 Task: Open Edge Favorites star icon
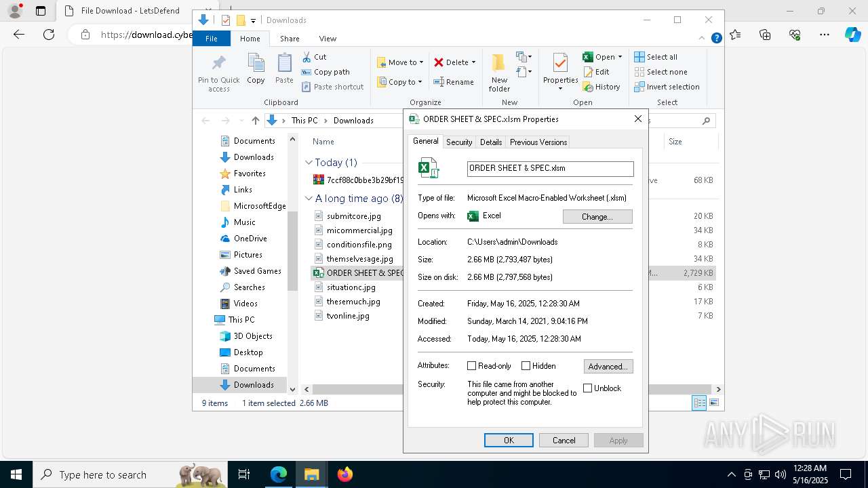tap(735, 35)
